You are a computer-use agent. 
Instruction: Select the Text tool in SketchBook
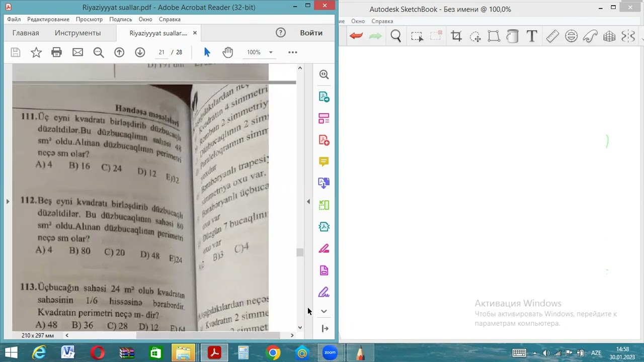[532, 36]
